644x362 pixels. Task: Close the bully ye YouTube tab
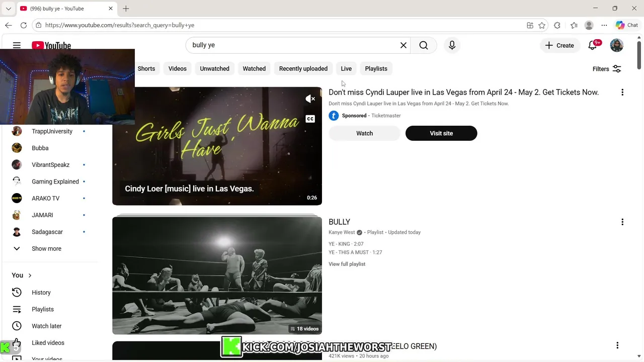[x=111, y=9]
